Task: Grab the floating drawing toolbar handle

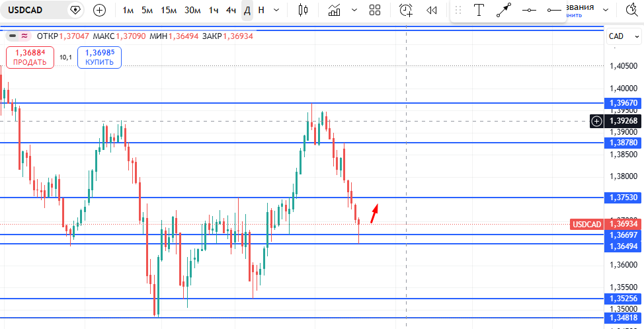Action: pos(459,11)
